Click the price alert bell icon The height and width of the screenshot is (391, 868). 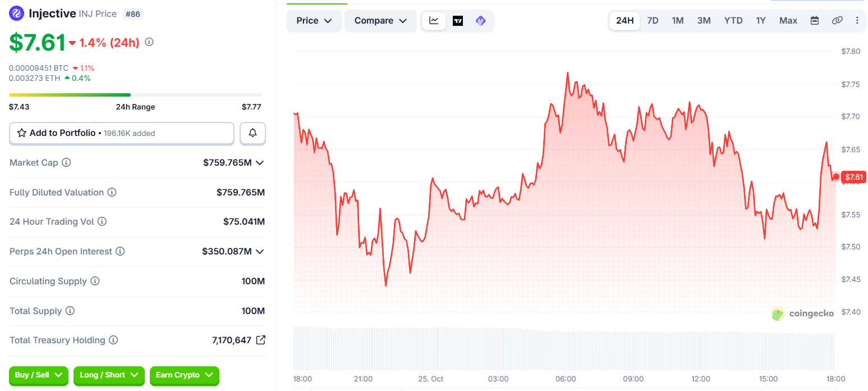point(253,133)
